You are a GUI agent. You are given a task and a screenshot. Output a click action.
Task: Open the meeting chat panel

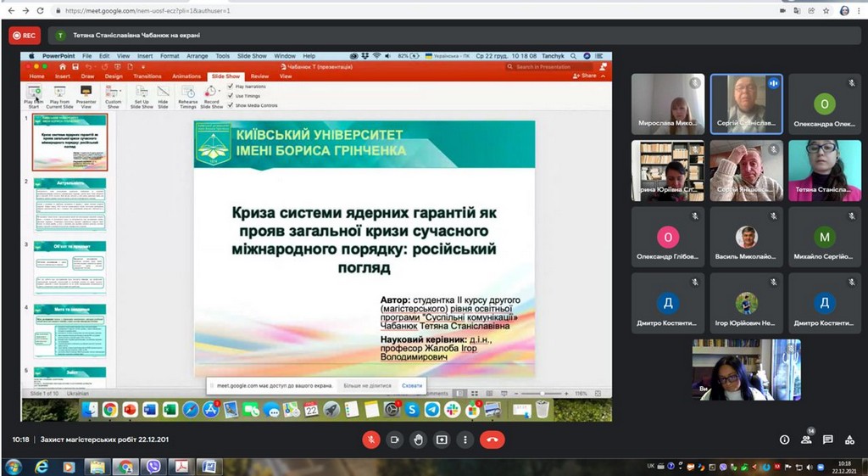point(828,440)
